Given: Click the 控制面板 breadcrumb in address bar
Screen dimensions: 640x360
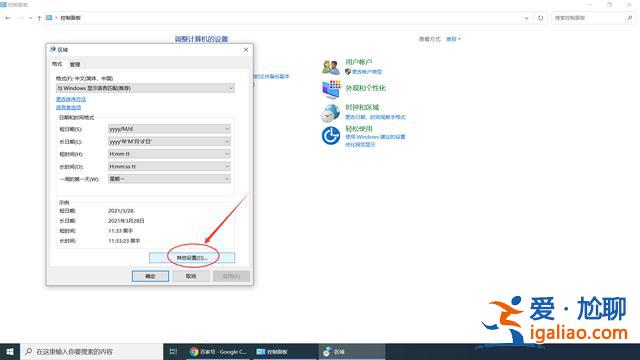Looking at the screenshot, I should [x=71, y=18].
